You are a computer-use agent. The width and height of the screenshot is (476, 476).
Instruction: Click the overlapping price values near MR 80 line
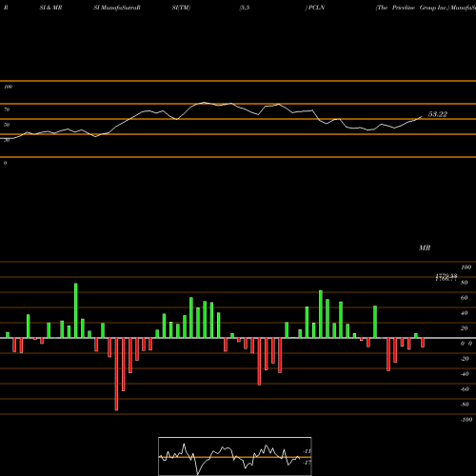point(446,278)
